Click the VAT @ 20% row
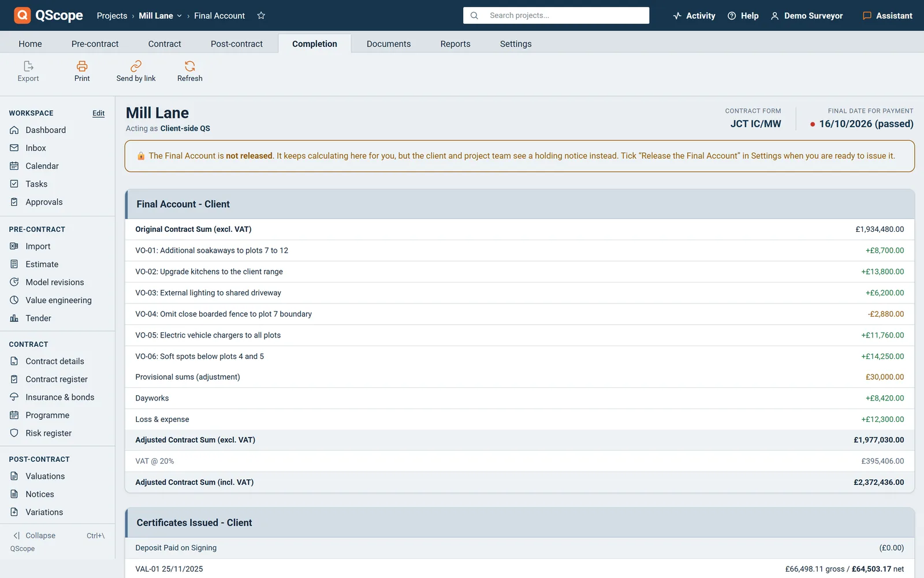 point(520,461)
